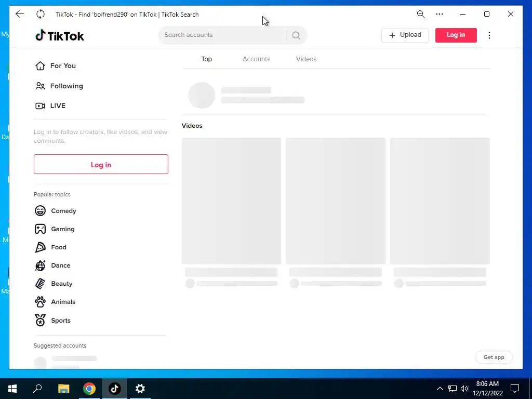Click the network icon in system tray
Screen dimensions: 532x399
pyautogui.click(x=453, y=389)
